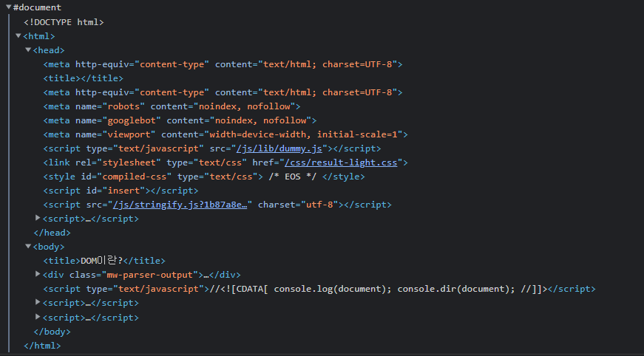This screenshot has width=644, height=356.
Task: Select the first meta content-type line
Action: (223, 64)
